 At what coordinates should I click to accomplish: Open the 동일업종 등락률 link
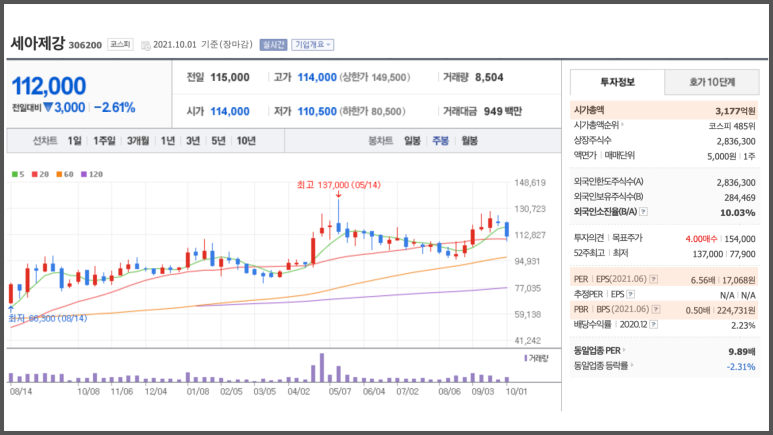click(603, 365)
